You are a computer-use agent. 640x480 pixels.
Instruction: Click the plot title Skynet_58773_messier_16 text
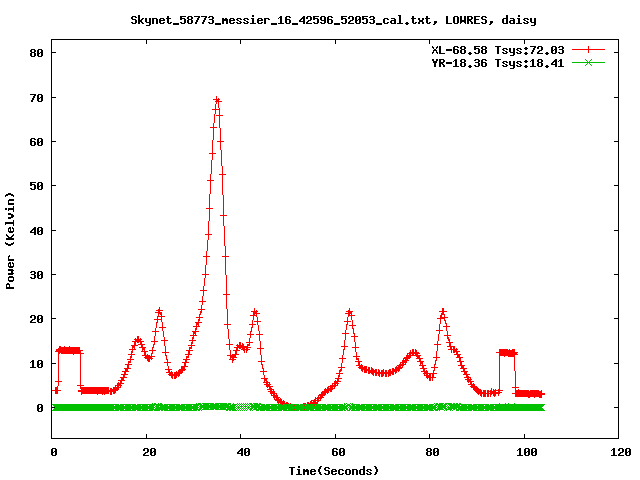point(333,20)
